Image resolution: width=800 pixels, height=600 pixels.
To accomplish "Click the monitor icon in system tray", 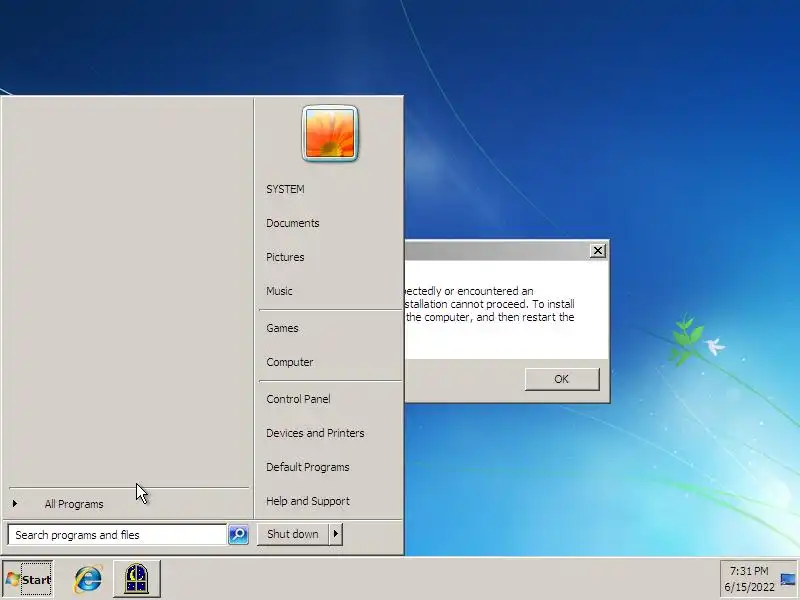I will click(787, 580).
